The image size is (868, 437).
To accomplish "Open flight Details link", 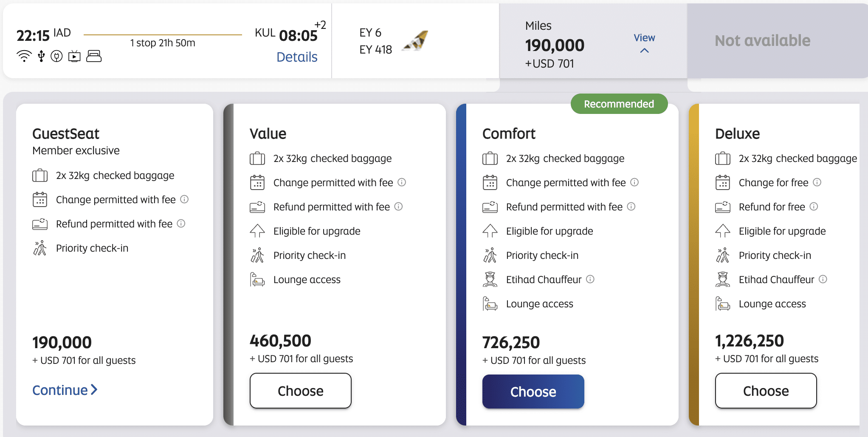I will pyautogui.click(x=297, y=57).
